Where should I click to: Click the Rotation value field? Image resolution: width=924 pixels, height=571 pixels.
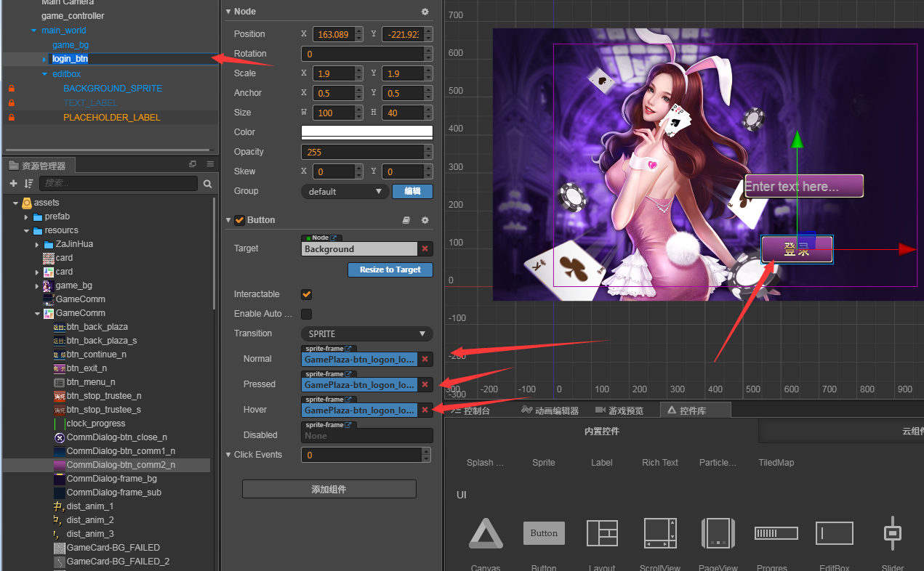tap(363, 54)
